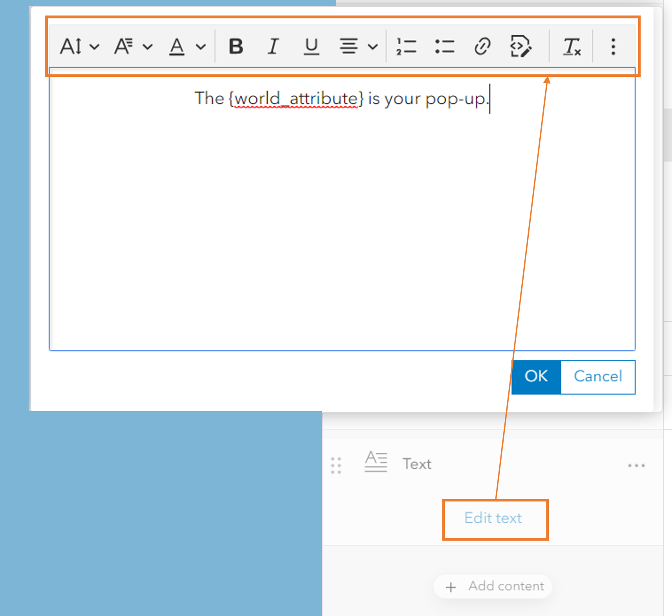Click inside the text editor area
This screenshot has width=672, height=616.
tap(342, 209)
